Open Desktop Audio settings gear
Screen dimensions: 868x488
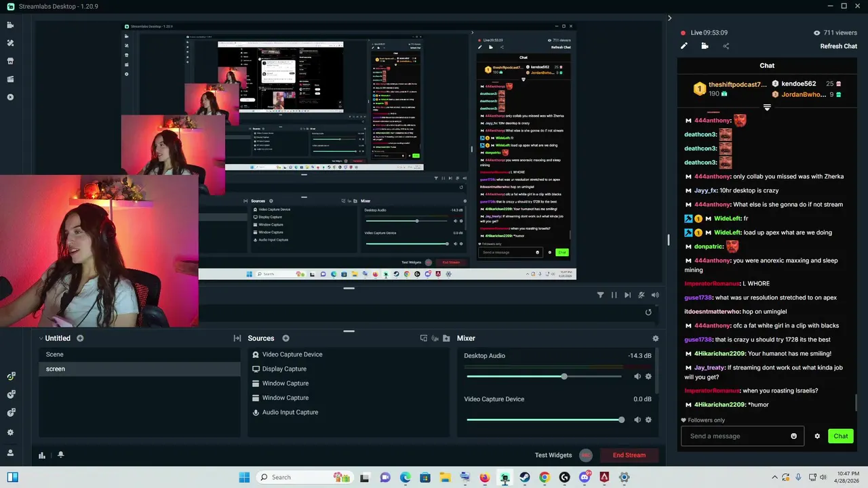point(648,376)
